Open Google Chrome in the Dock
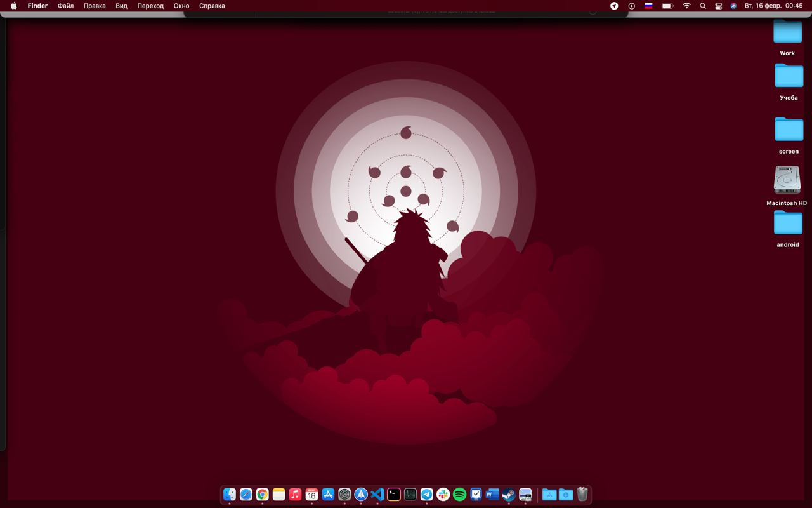The image size is (812, 508). 263,494
